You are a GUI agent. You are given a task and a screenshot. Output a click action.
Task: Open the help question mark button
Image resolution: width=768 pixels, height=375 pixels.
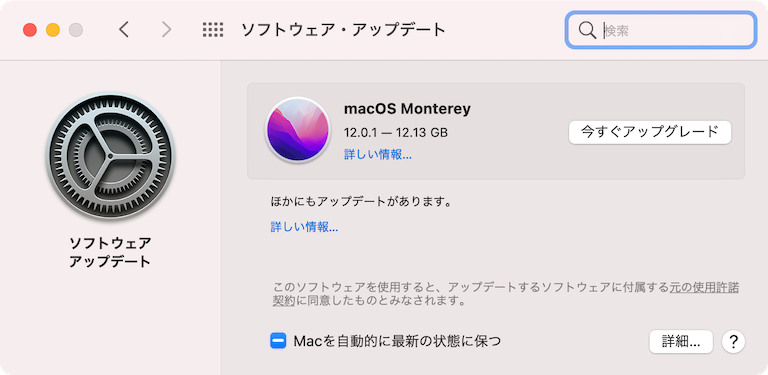click(x=733, y=341)
